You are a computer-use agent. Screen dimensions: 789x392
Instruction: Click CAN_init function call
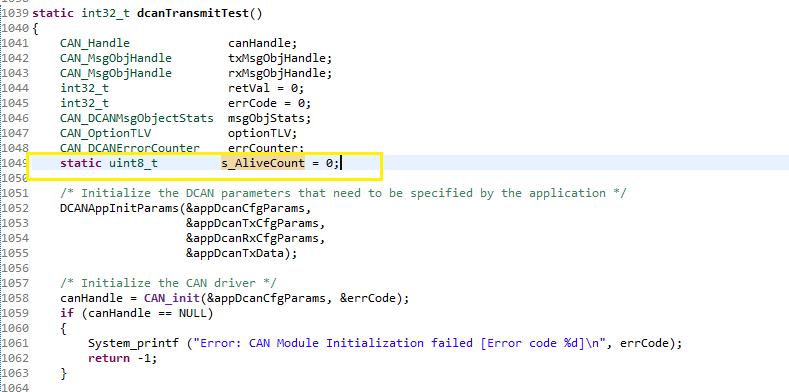coord(172,298)
